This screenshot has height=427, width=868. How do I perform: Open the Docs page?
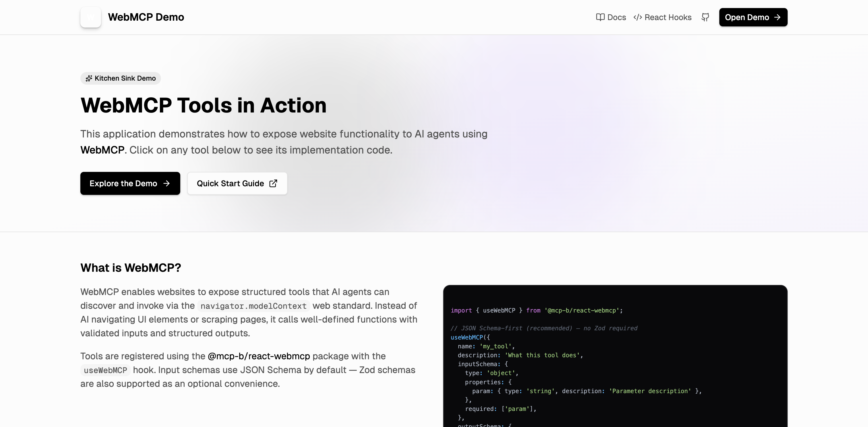click(x=616, y=17)
